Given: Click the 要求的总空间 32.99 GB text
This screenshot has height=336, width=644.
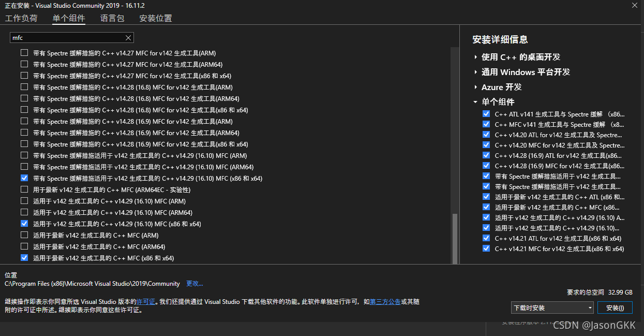Looking at the screenshot, I should (x=600, y=292).
